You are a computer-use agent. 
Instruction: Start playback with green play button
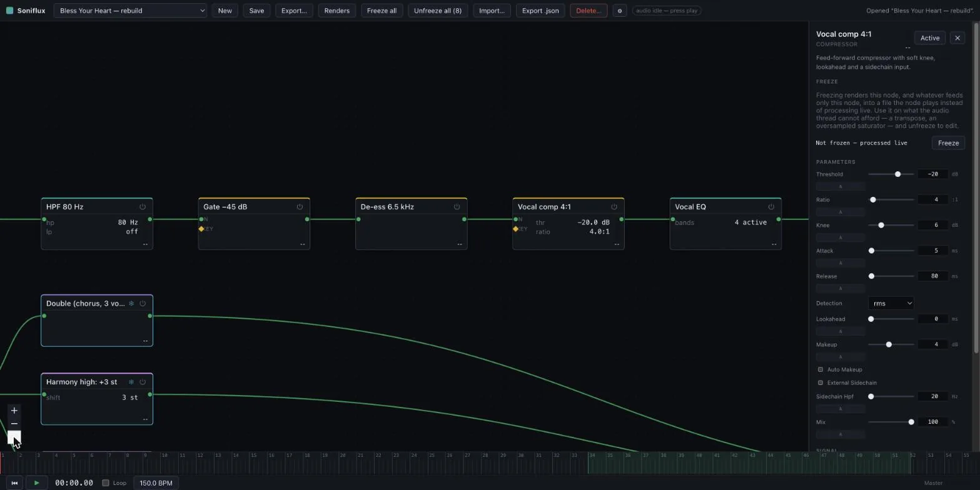[36, 483]
